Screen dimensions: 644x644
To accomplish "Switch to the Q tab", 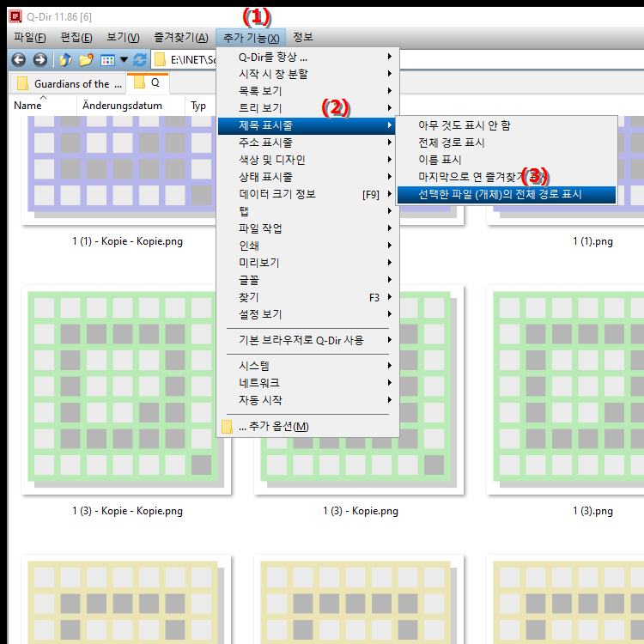I will tap(148, 83).
